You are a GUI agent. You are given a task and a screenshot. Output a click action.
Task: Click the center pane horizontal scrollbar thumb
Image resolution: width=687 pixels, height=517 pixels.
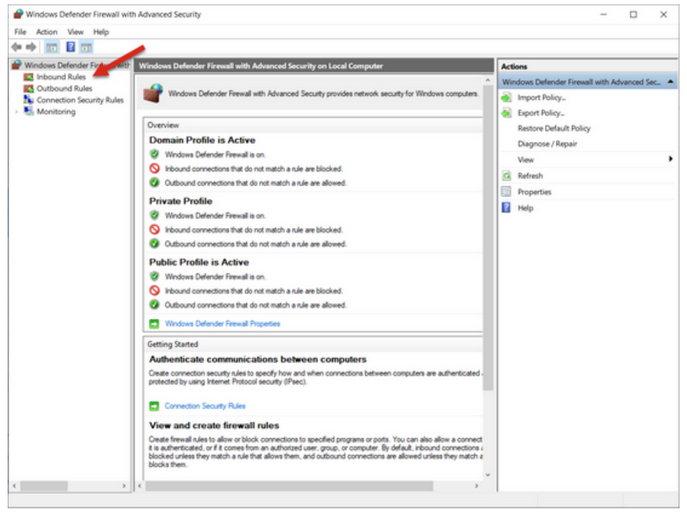coord(289,486)
